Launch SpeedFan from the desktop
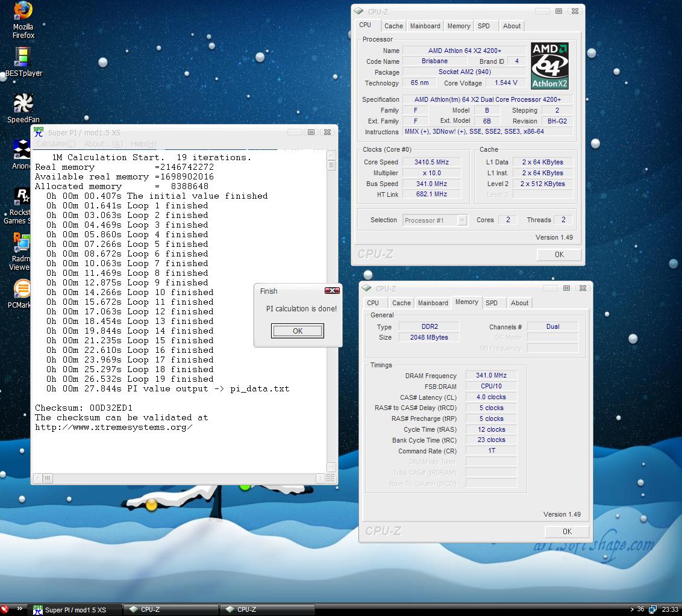Viewport: 682px width, 616px height. click(x=23, y=104)
